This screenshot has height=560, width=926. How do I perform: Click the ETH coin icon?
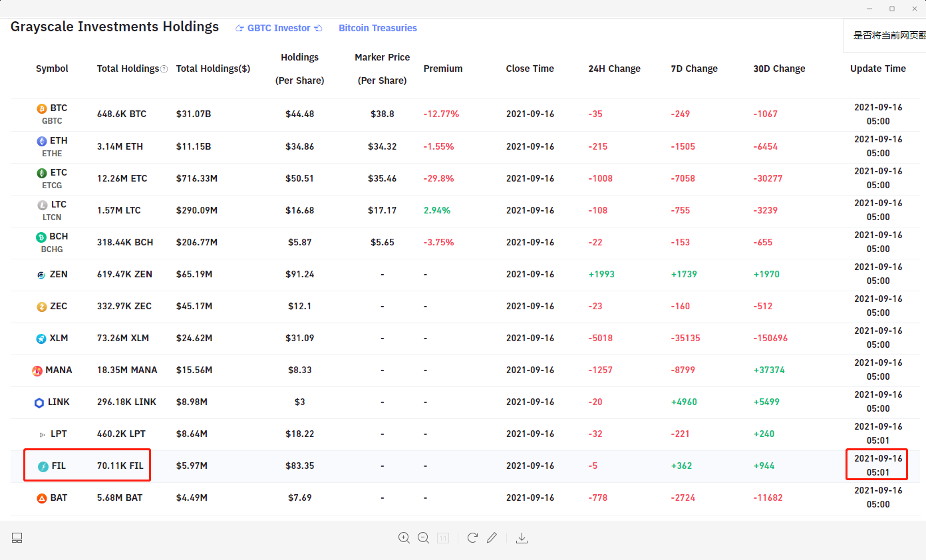pos(42,141)
